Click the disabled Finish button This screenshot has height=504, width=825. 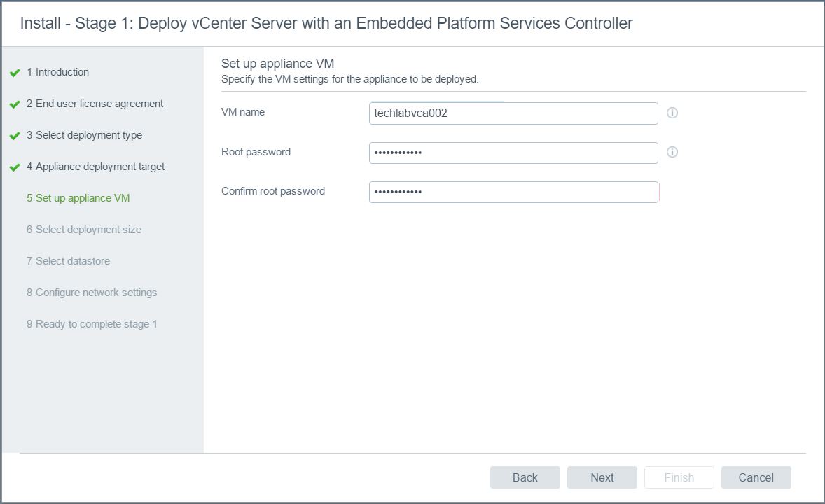[679, 477]
